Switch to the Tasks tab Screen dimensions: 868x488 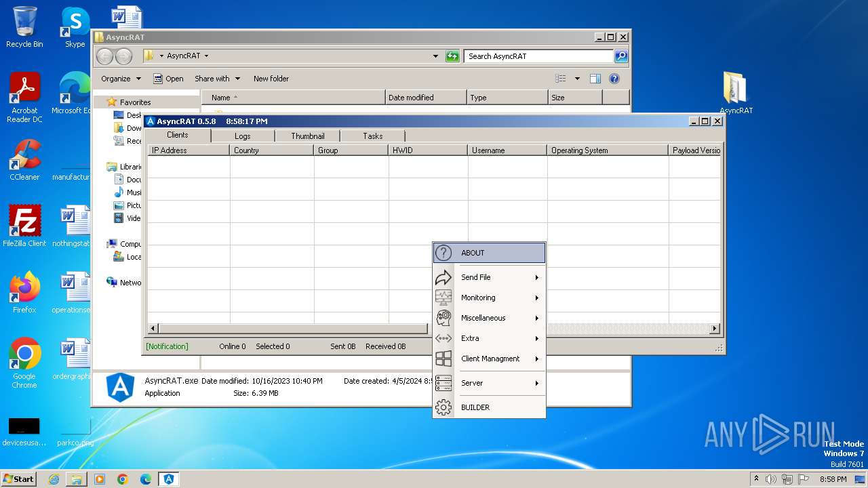point(373,136)
